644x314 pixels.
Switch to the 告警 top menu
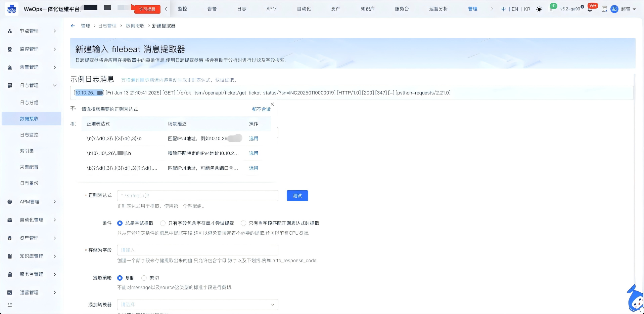tap(212, 9)
